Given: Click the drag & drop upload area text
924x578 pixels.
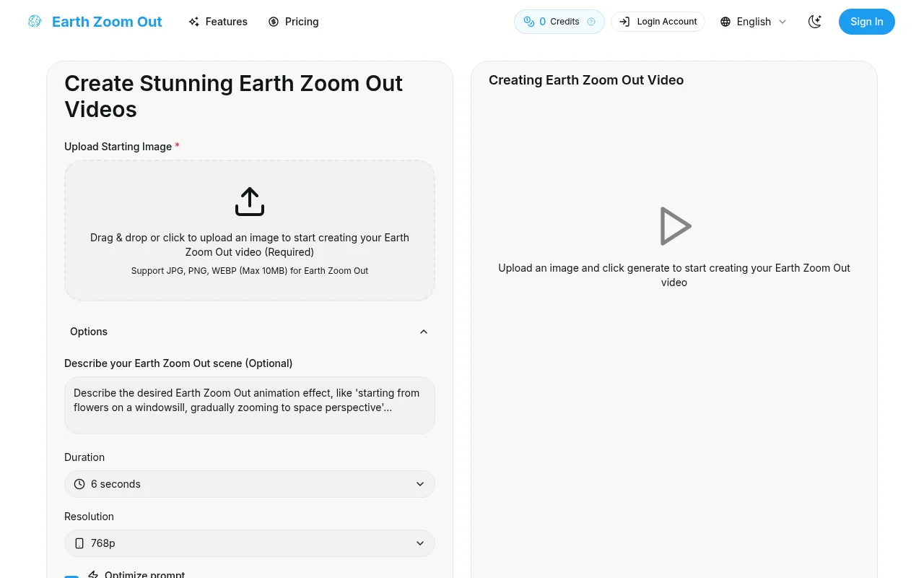Looking at the screenshot, I should (250, 245).
